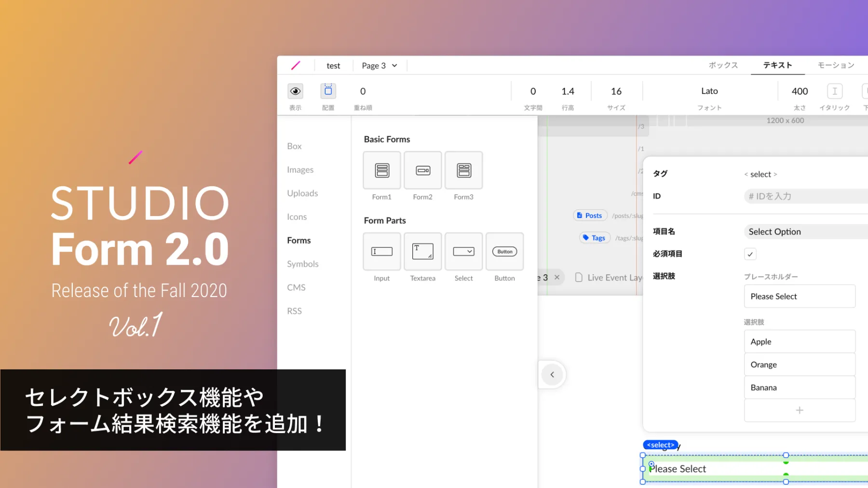The height and width of the screenshot is (488, 868).
Task: Insert the Form2 basic form
Action: coord(423,170)
